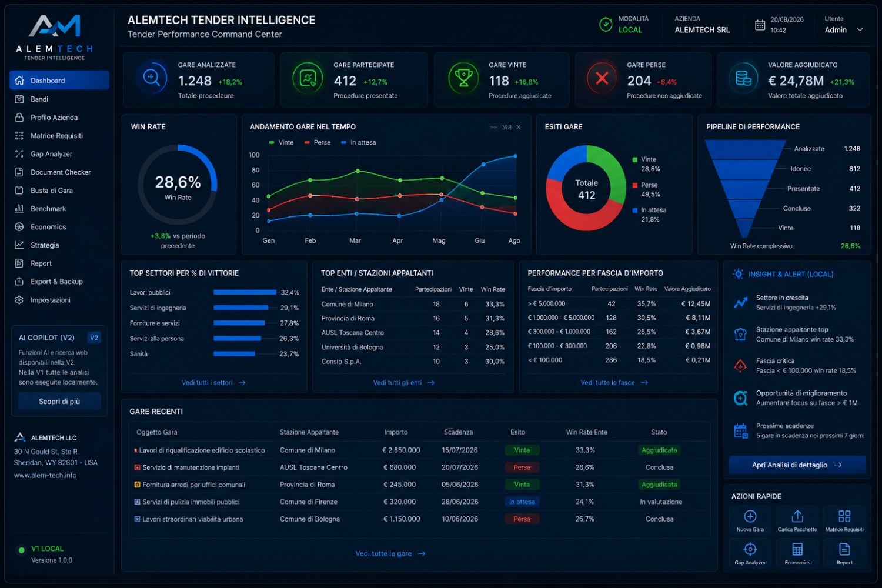Open Gap Analyzer in the sidebar

pos(59,153)
